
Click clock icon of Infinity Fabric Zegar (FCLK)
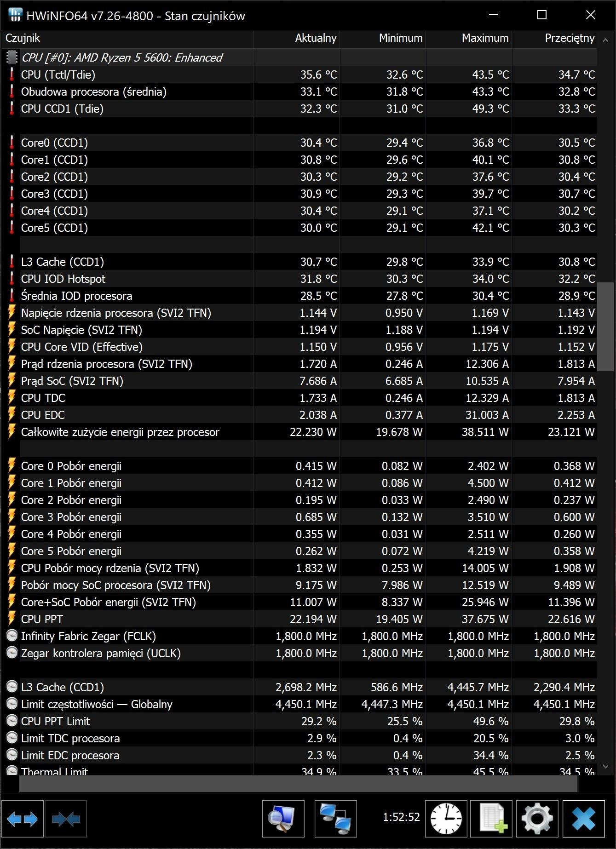point(12,636)
